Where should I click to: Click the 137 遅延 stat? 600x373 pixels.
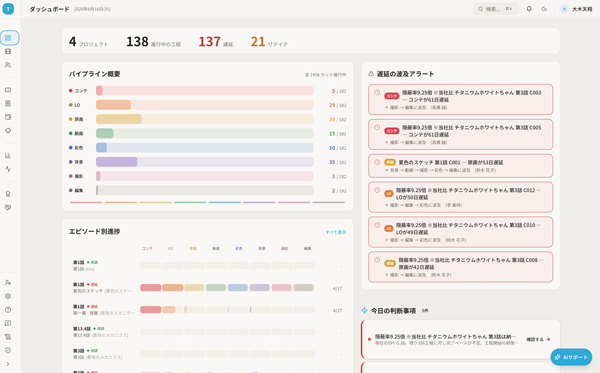click(x=215, y=41)
